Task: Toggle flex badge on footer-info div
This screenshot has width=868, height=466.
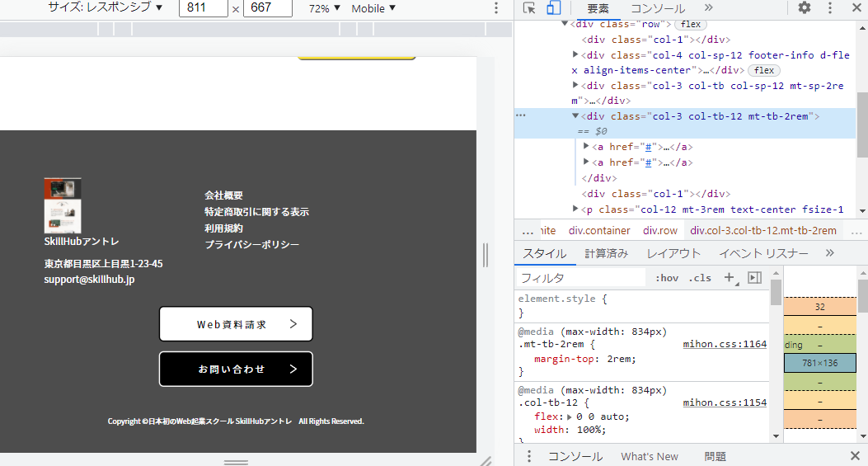Action: click(x=764, y=70)
